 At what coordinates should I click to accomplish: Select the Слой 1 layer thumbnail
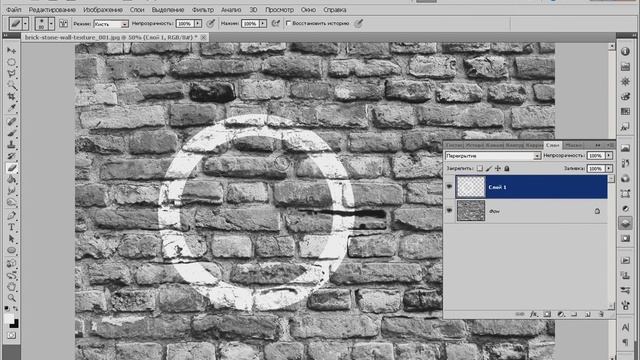tap(470, 187)
